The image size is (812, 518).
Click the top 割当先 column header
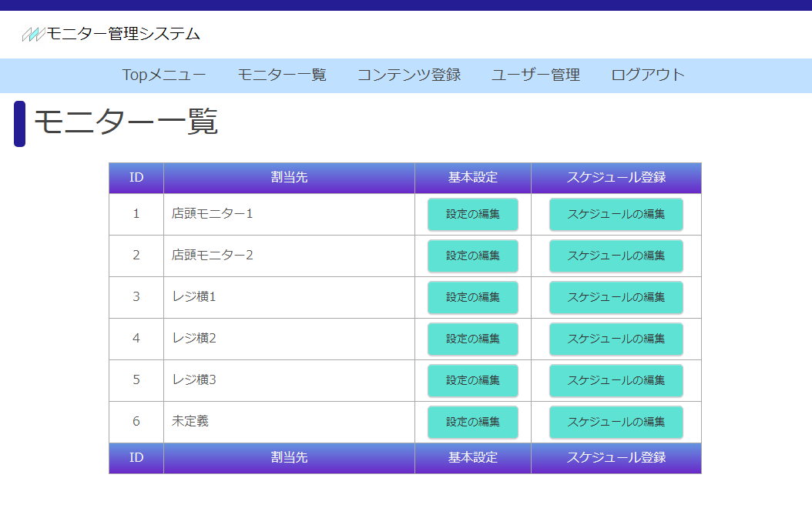point(289,178)
